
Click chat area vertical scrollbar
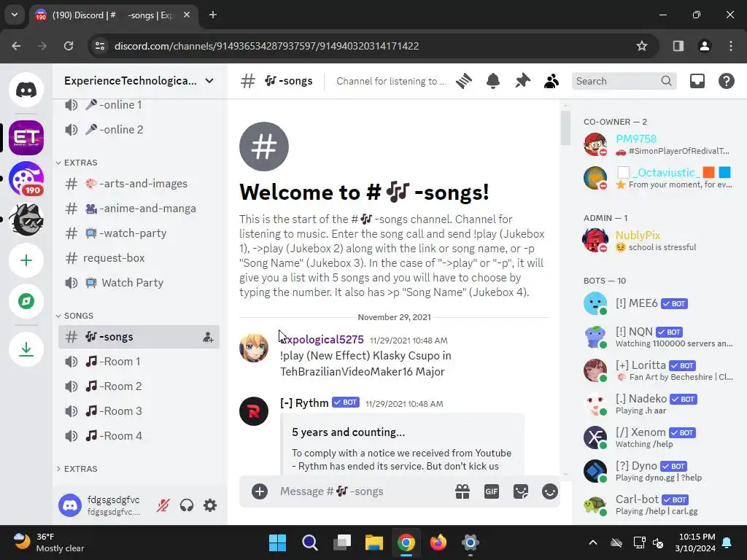565,128
